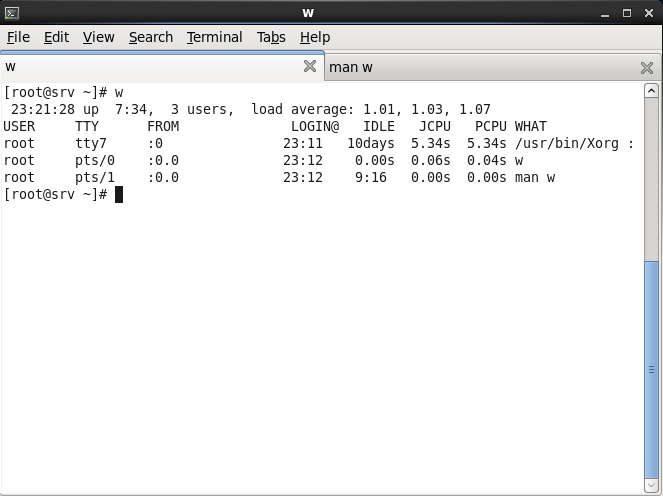
Task: Open the View menu
Action: [x=98, y=37]
